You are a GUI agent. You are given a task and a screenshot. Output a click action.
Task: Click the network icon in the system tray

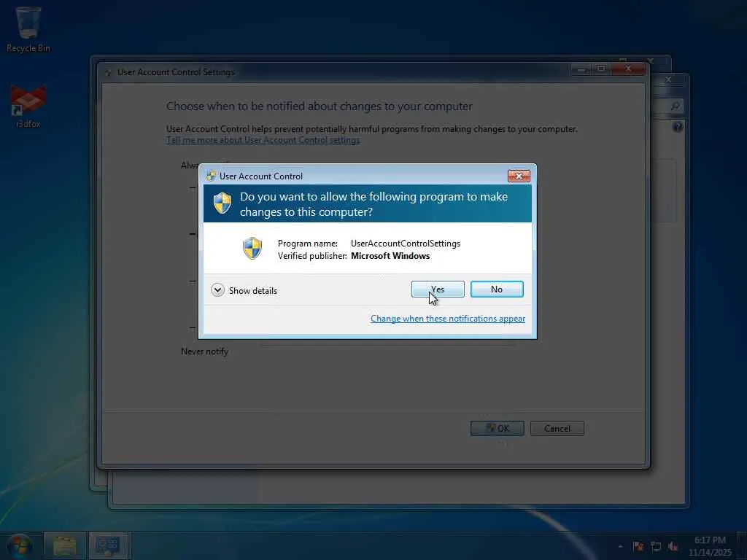(x=656, y=546)
